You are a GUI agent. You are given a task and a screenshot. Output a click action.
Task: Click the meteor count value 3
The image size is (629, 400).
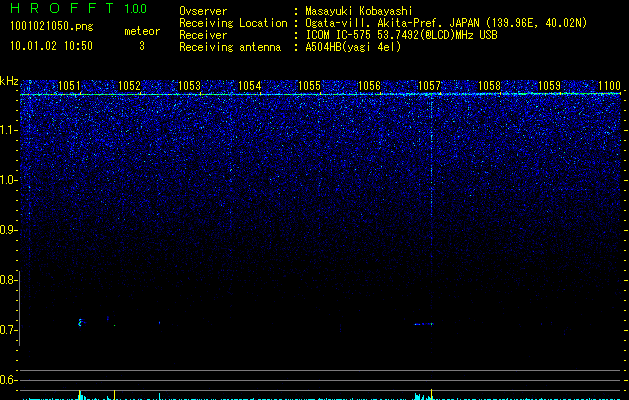pos(142,46)
